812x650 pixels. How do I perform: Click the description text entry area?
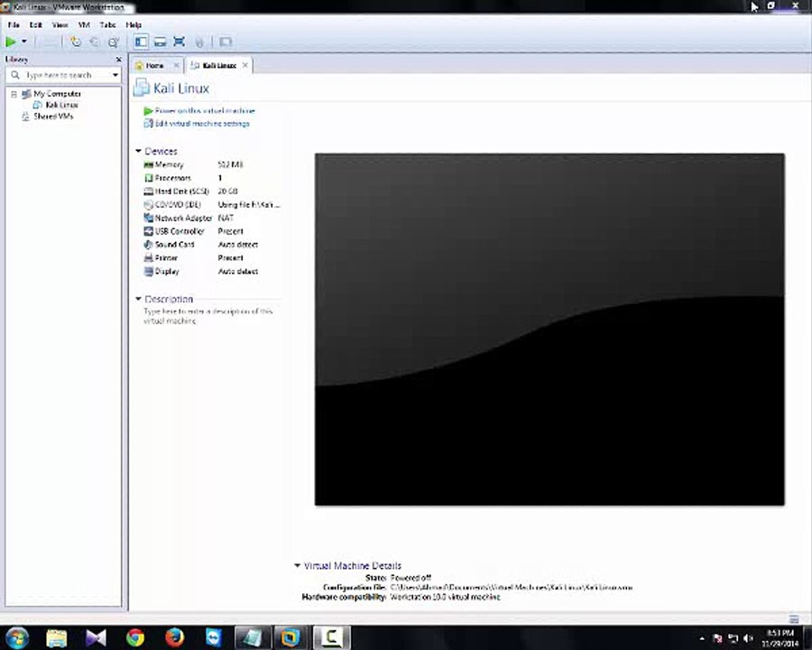(x=208, y=316)
